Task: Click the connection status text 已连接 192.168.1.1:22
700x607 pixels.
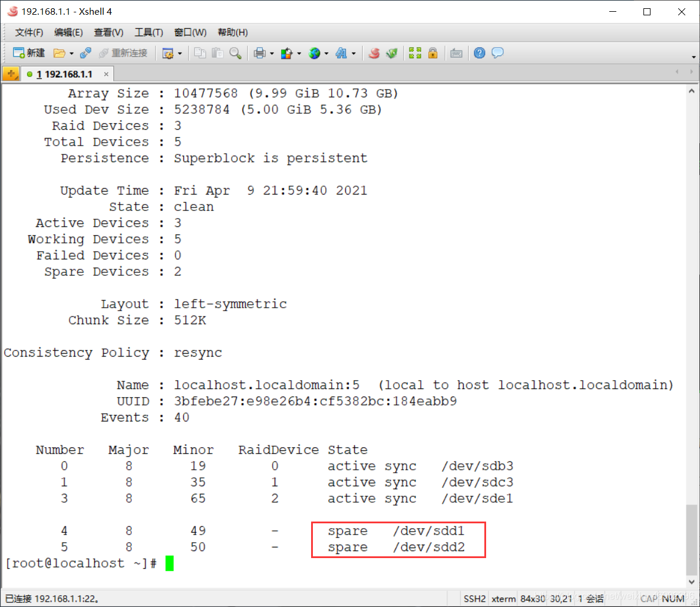Action: [x=52, y=599]
